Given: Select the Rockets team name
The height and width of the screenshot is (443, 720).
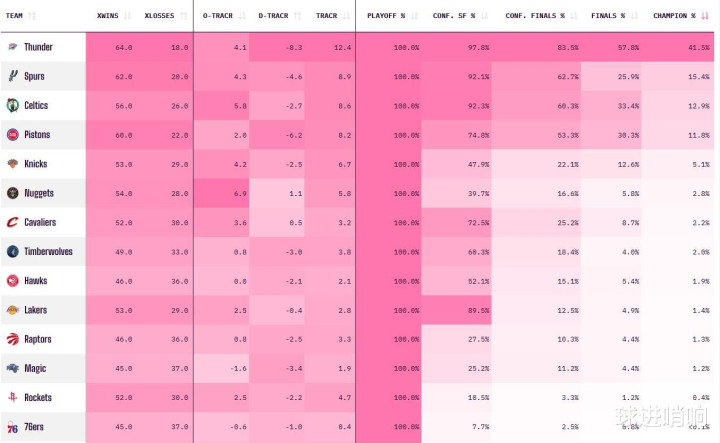Looking at the screenshot, I should tap(39, 398).
